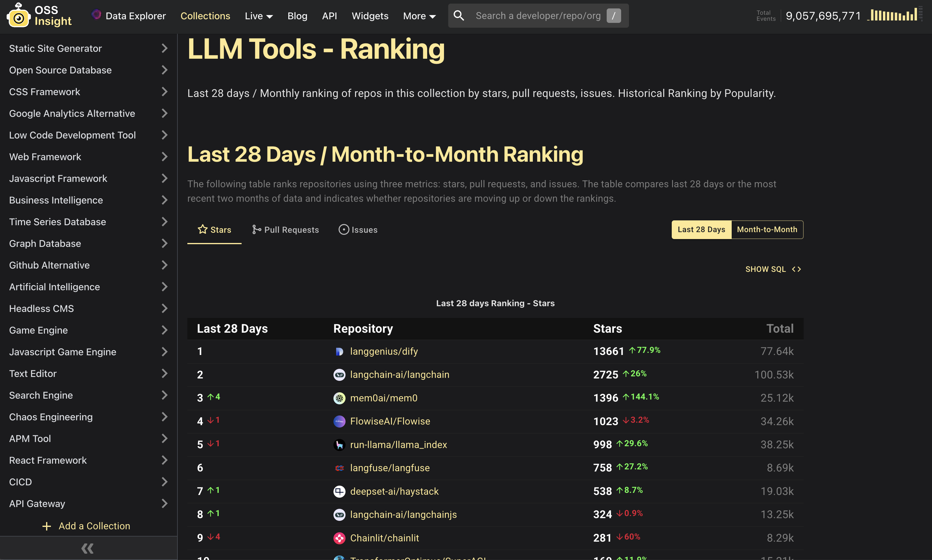Collapse sidebar with double chevron icon

click(88, 548)
